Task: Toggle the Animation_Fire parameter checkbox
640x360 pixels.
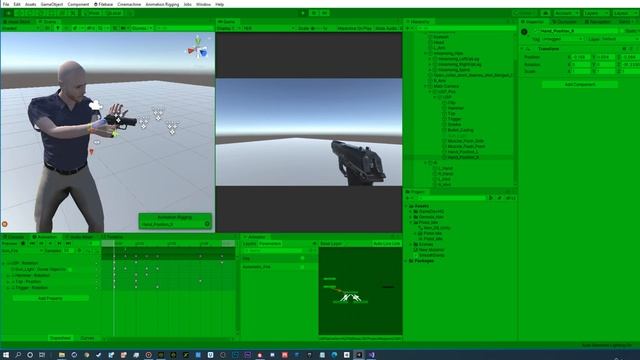Action: pos(302,267)
